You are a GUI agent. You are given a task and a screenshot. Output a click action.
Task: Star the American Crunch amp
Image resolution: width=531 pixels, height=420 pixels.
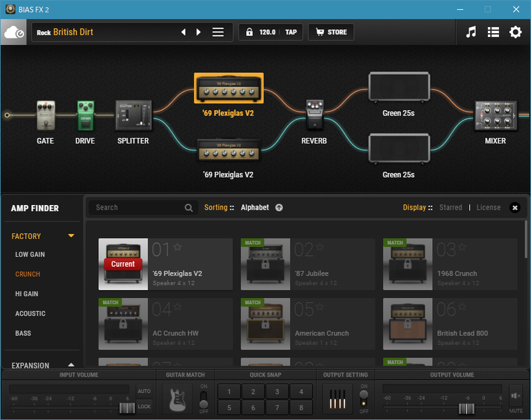[320, 307]
